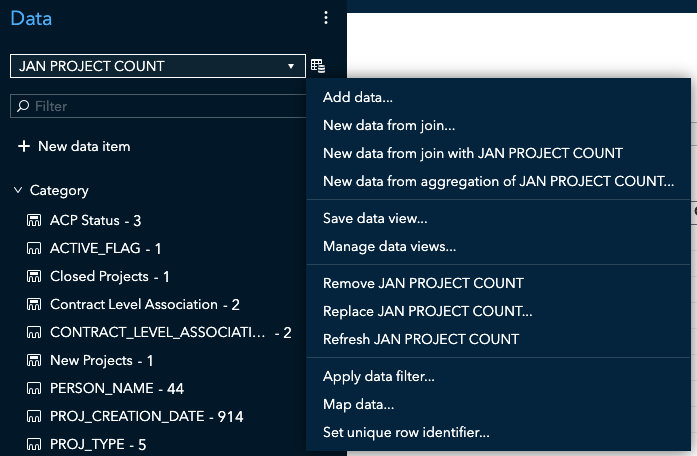The image size is (697, 456).
Task: Click the PROJ_CREATION_DATE item icon
Action: 32,416
